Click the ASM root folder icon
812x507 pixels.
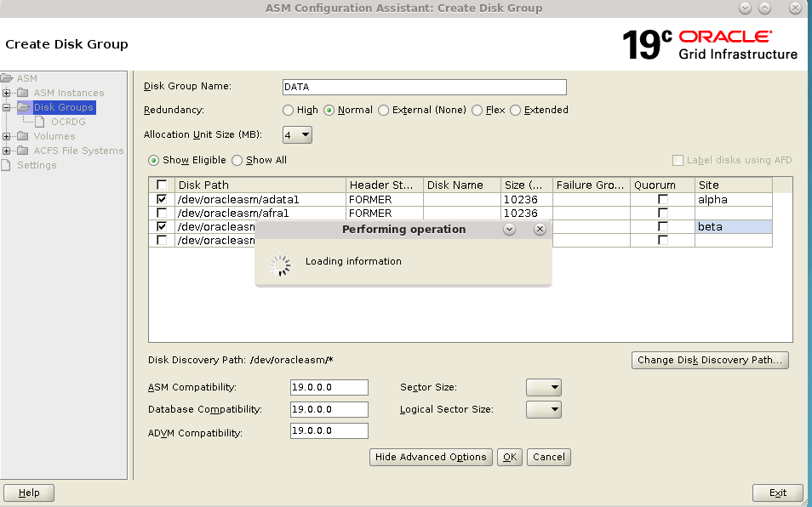click(6, 77)
